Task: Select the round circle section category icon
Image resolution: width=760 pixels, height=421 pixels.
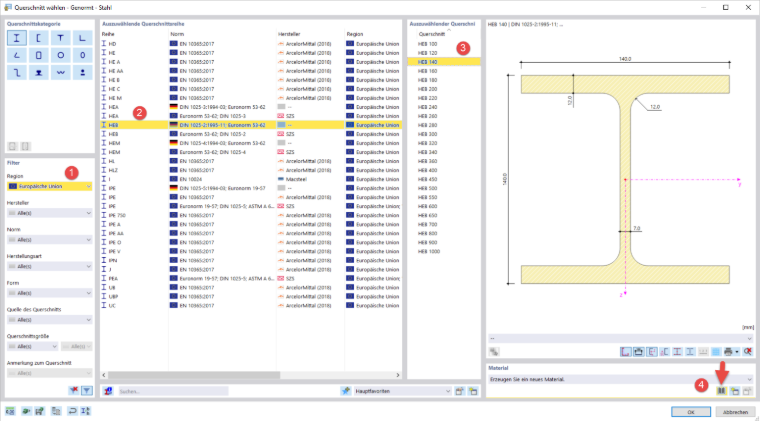Action: pyautogui.click(x=60, y=55)
